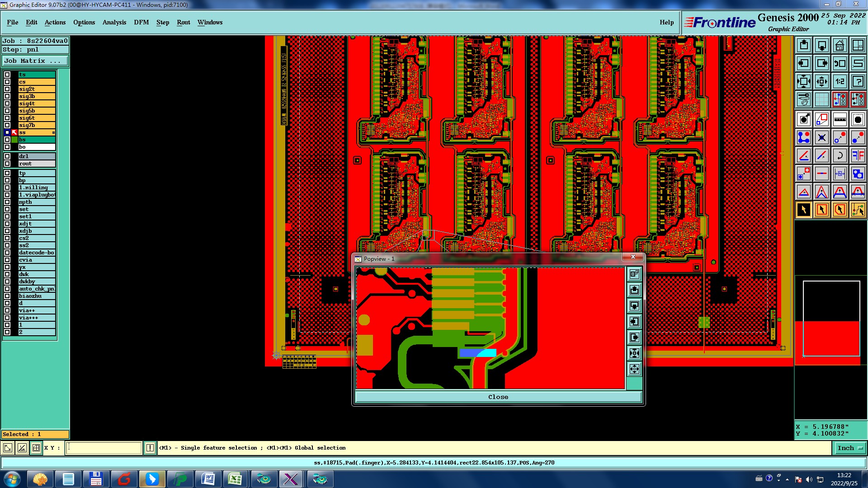The height and width of the screenshot is (488, 868).
Task: Click the 1:2 zoom scale icon
Action: [840, 81]
